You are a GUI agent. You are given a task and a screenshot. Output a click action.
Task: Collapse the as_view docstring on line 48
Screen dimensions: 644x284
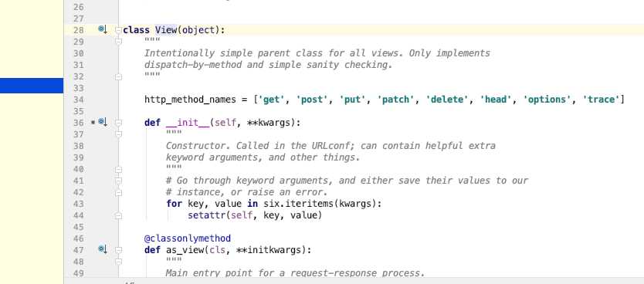pos(118,261)
